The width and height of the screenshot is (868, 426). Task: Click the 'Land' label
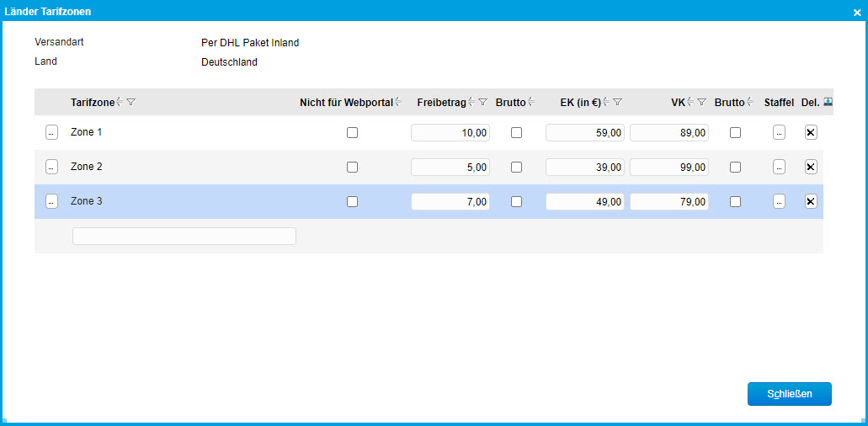coord(46,61)
